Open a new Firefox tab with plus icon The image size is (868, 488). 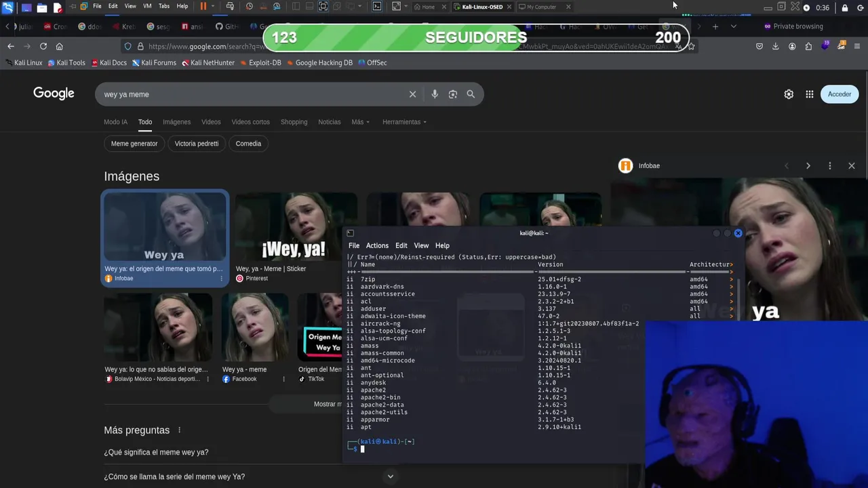(715, 26)
